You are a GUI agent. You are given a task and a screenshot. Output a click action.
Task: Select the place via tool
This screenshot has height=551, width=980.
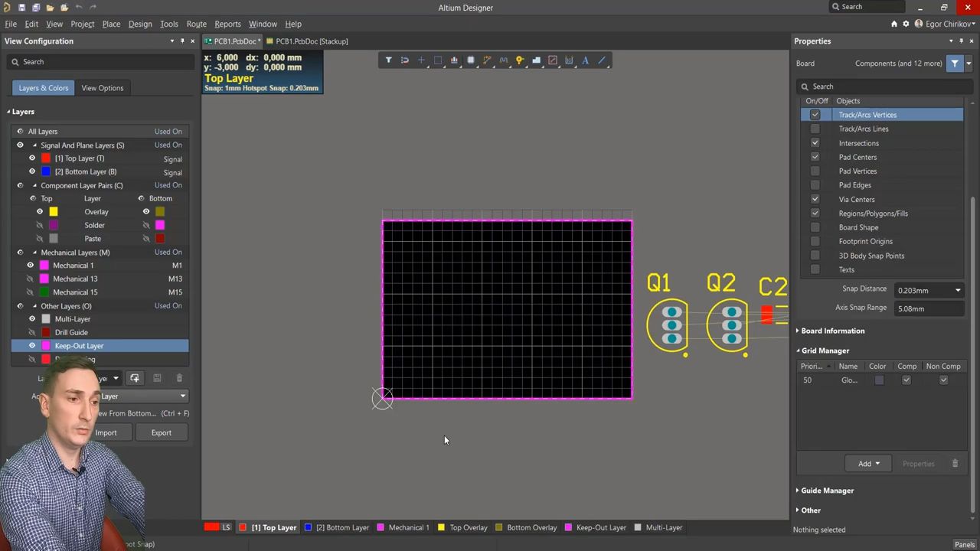click(520, 60)
